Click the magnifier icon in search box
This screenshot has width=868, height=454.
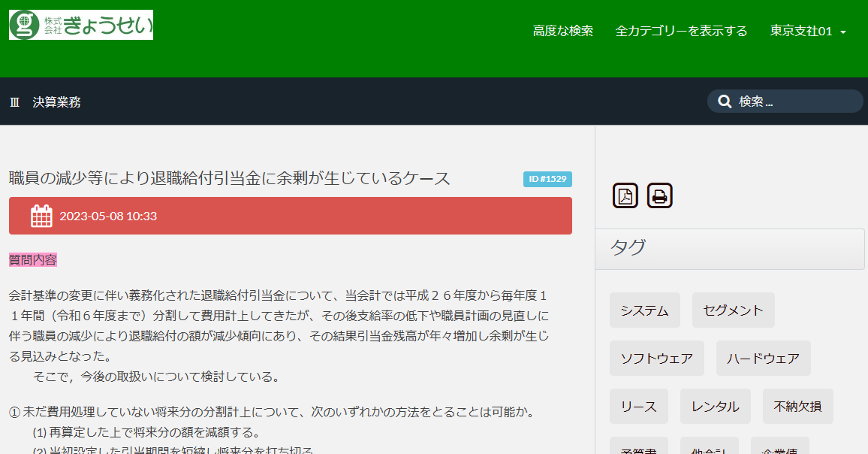[x=725, y=101]
